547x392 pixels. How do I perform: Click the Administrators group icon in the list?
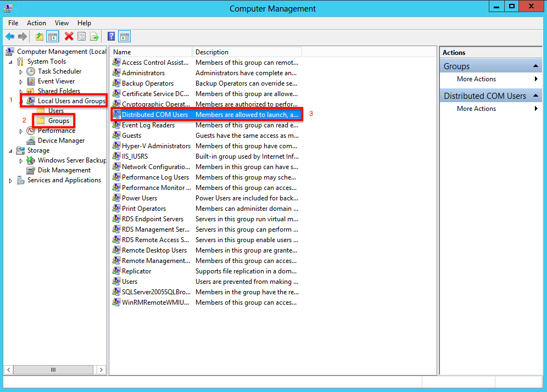pos(116,73)
